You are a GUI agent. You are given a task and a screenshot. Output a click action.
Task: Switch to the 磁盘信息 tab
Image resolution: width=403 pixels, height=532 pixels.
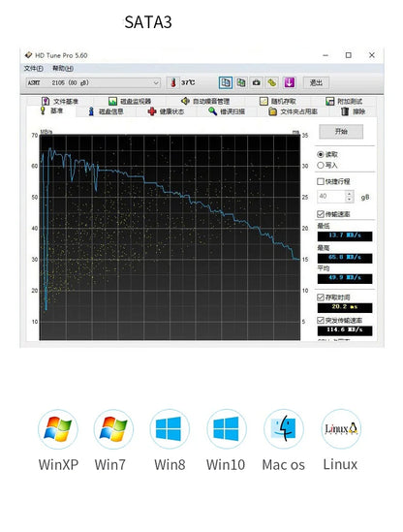coord(106,111)
